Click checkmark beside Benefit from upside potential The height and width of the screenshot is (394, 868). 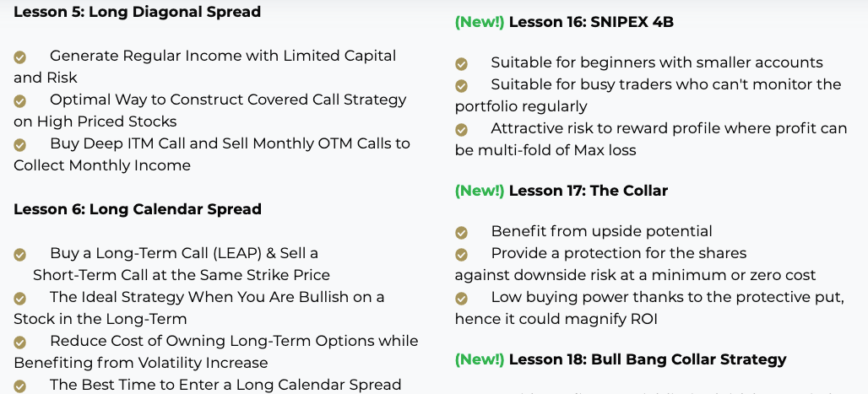461,233
